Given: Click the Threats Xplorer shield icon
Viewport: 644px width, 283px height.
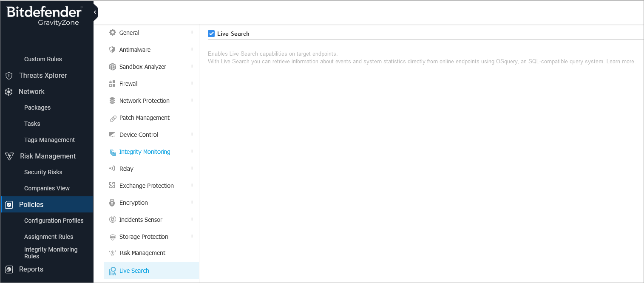Looking at the screenshot, I should [x=9, y=76].
